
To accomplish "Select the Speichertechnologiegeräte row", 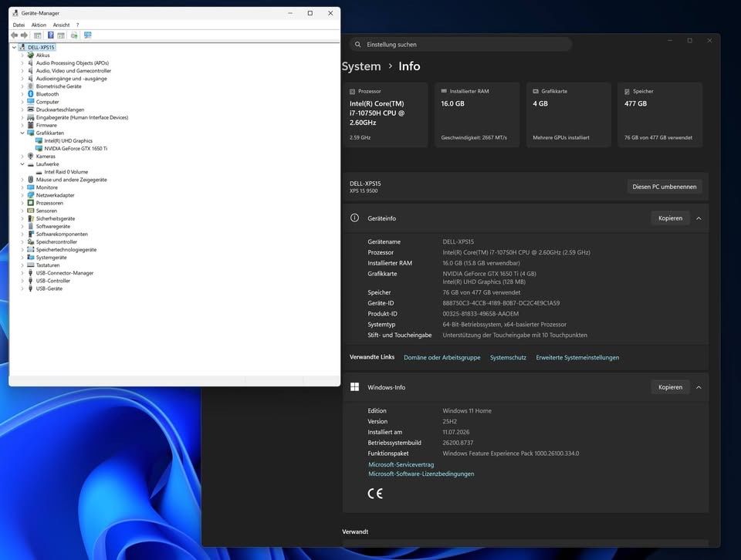I will click(66, 250).
